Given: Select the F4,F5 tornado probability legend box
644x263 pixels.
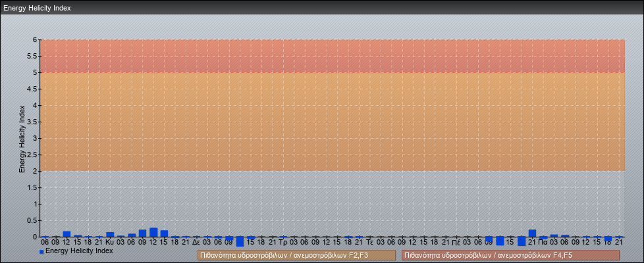Looking at the screenshot, I should pyautogui.click(x=510, y=256).
